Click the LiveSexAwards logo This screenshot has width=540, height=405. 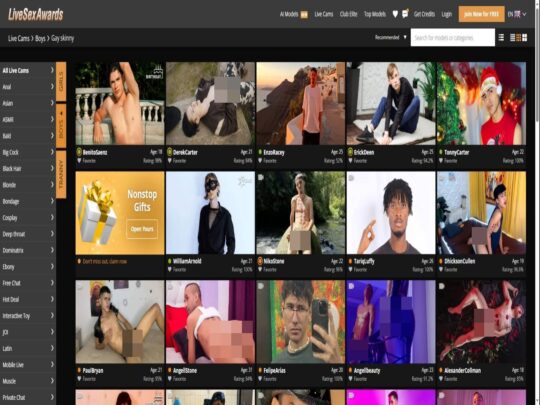click(x=36, y=14)
